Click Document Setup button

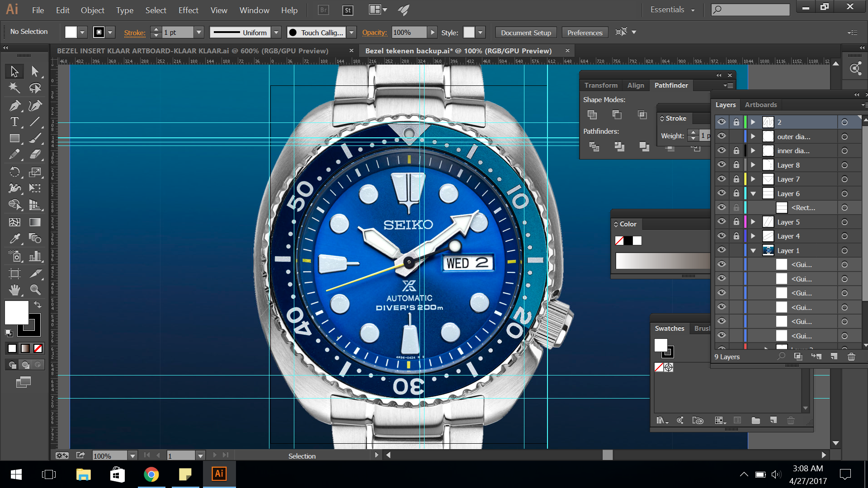[526, 33]
